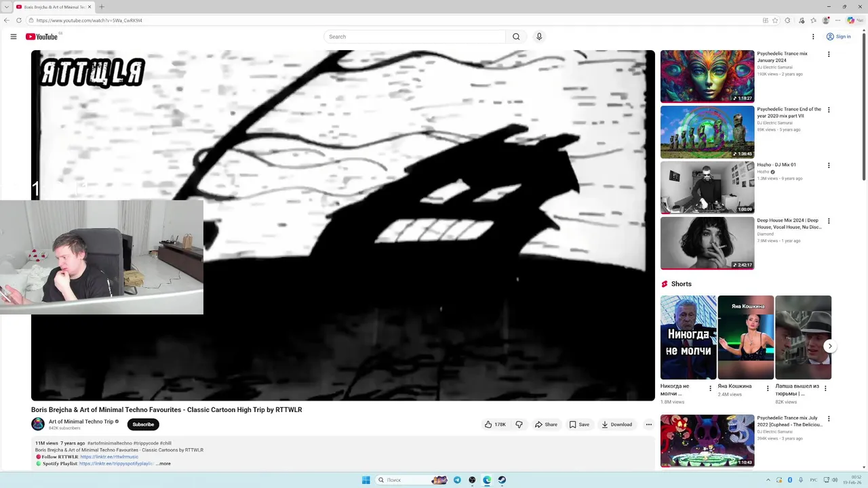The image size is (868, 488).
Task: Open the Spotify Playlist linktr.ee link
Action: tap(117, 464)
